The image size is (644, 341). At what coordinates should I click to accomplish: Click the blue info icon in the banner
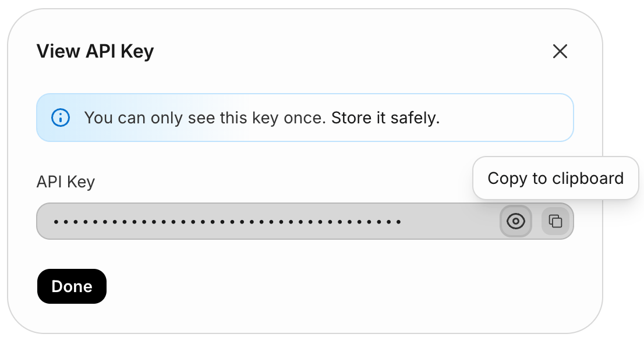[x=61, y=118]
